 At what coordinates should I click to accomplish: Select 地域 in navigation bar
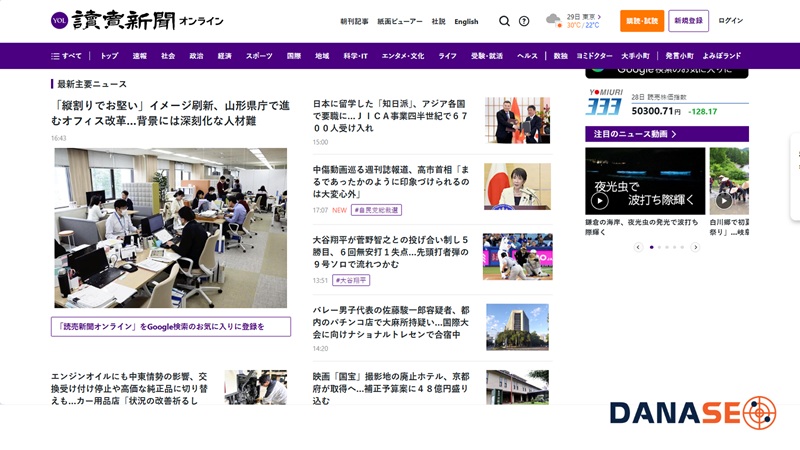coord(322,56)
